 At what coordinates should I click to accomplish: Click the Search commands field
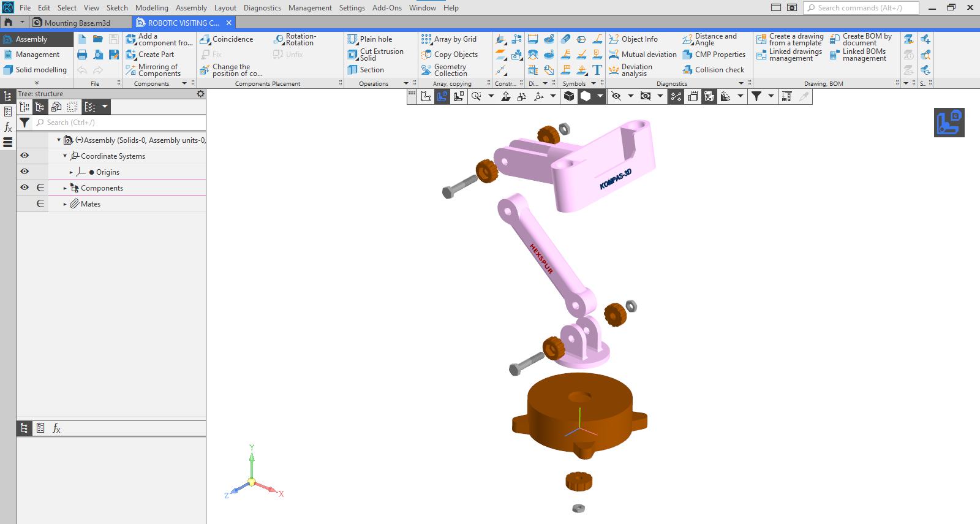pyautogui.click(x=861, y=8)
